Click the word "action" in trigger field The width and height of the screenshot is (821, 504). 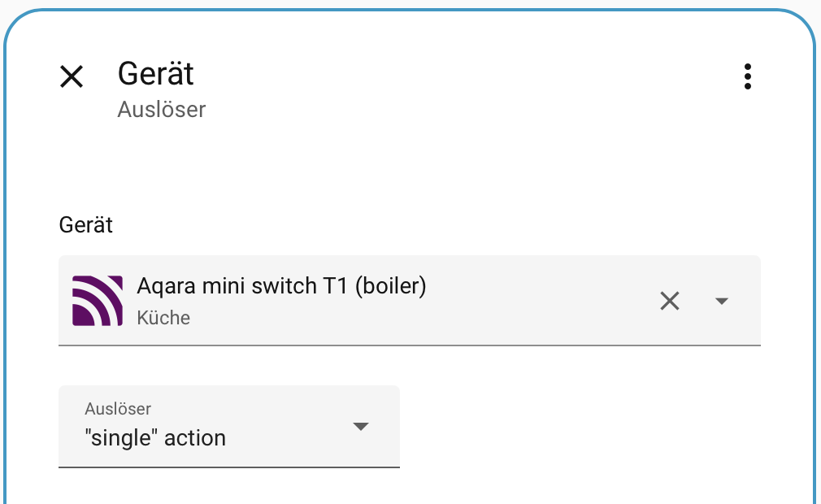(x=195, y=438)
